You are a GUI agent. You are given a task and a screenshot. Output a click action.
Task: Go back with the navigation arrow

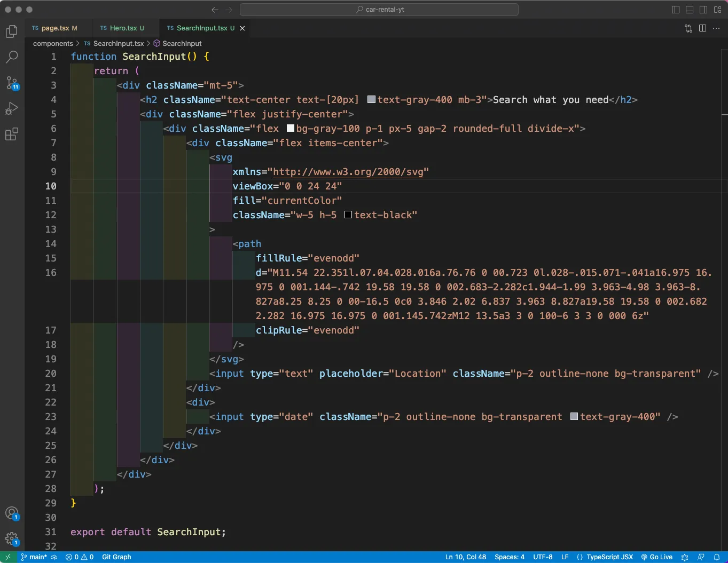coord(215,10)
